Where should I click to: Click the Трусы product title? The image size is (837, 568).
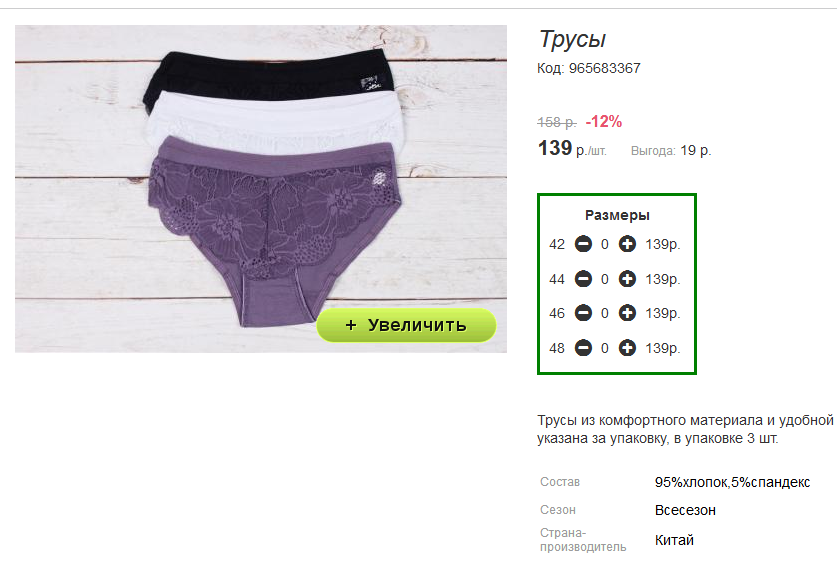(572, 40)
